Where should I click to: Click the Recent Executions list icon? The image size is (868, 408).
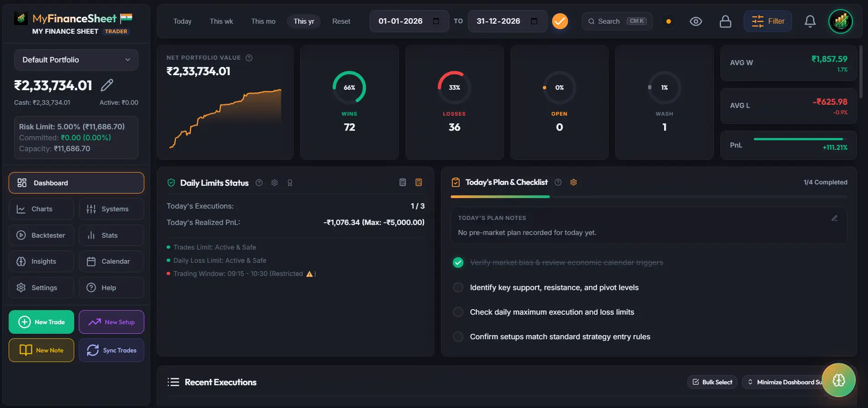tap(173, 382)
